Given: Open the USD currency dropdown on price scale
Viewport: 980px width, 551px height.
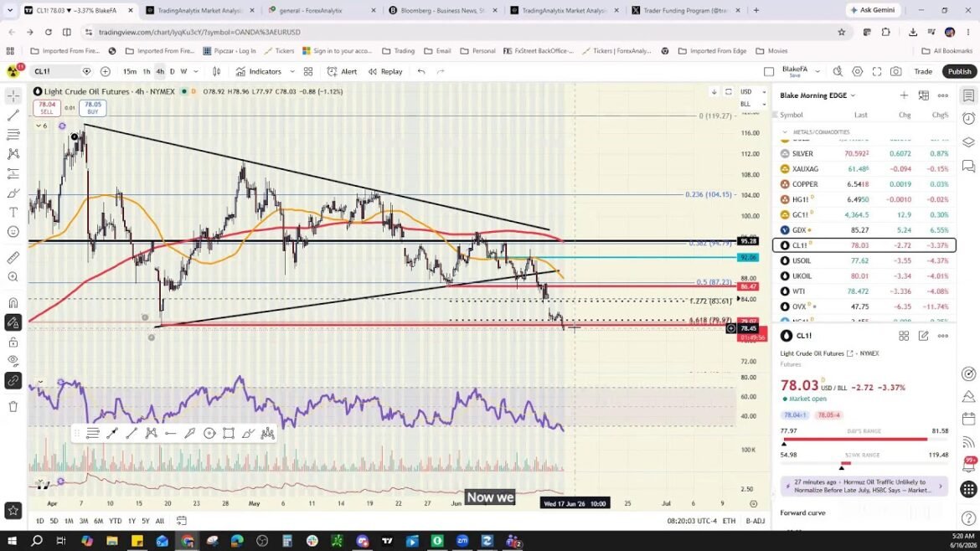Looking at the screenshot, I should [753, 92].
